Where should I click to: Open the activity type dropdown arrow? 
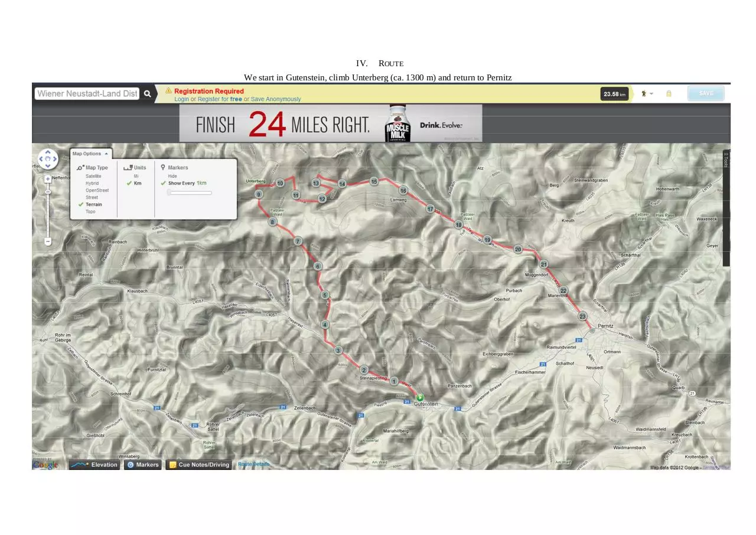pos(651,93)
